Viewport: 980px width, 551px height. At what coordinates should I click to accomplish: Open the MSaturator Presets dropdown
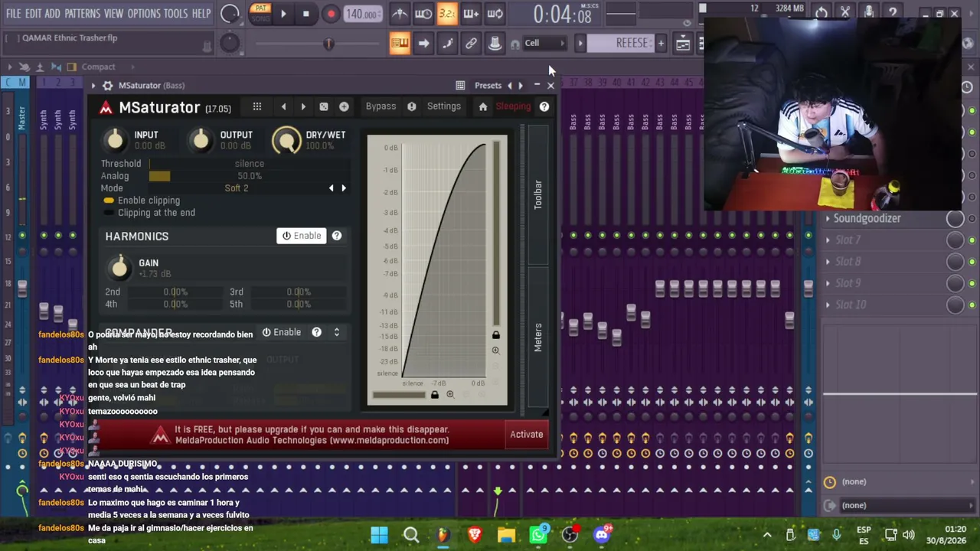[488, 85]
